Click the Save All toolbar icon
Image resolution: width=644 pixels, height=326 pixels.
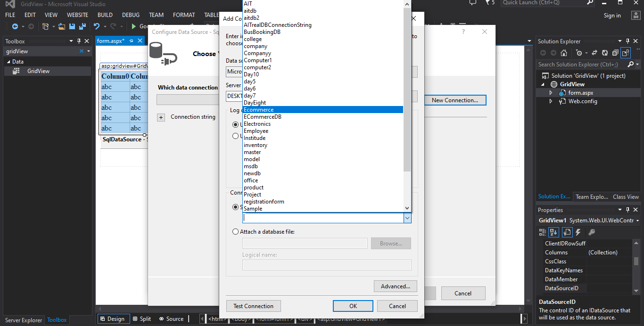click(x=83, y=26)
